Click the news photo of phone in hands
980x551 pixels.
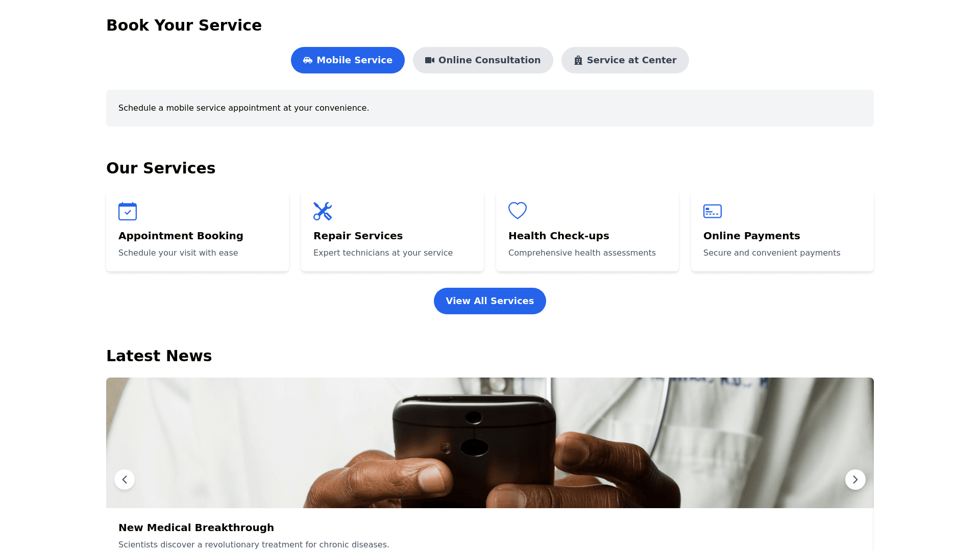coord(490,443)
